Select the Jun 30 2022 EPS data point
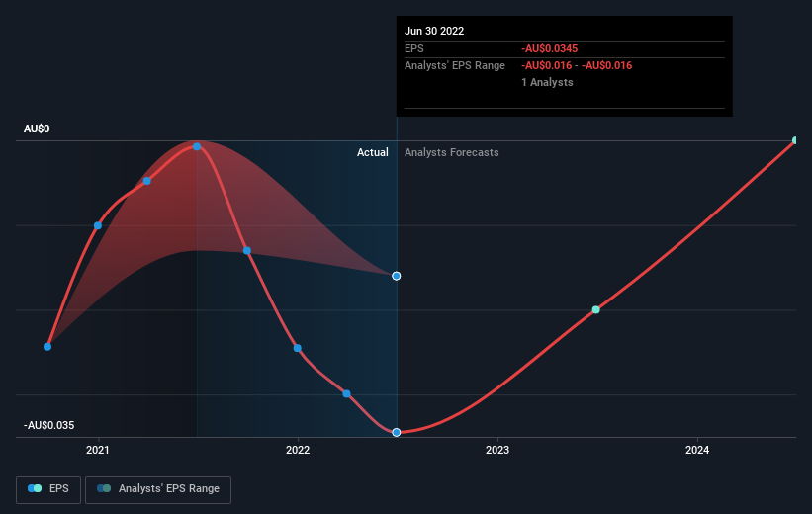Screen dimensions: 812x514 pyautogui.click(x=397, y=432)
